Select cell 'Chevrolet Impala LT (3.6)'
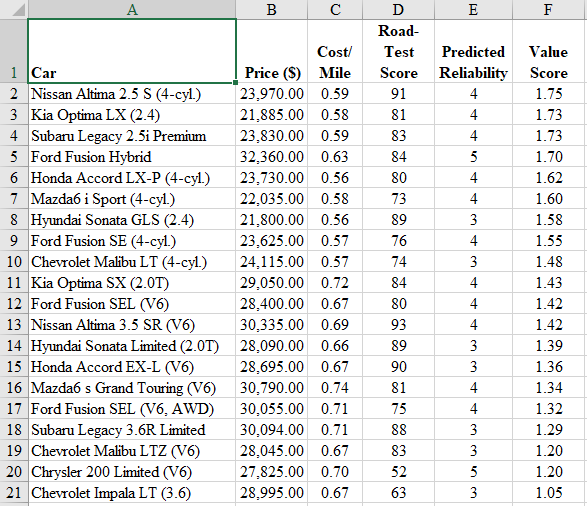The width and height of the screenshot is (587, 506). coord(132,493)
